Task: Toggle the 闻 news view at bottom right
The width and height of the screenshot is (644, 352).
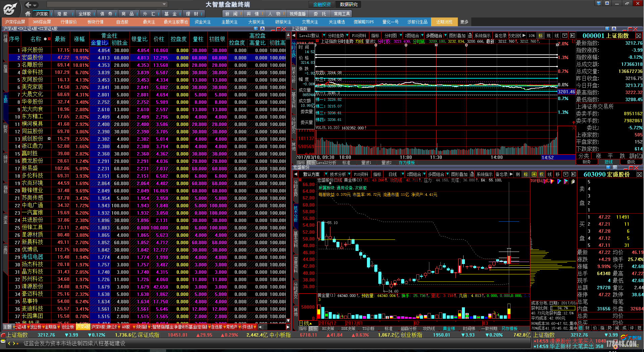Action: coord(617,328)
